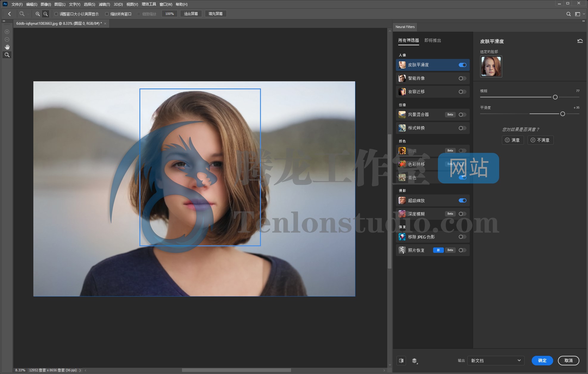Click the back arrow in options bar
The width and height of the screenshot is (588, 374).
tap(10, 14)
